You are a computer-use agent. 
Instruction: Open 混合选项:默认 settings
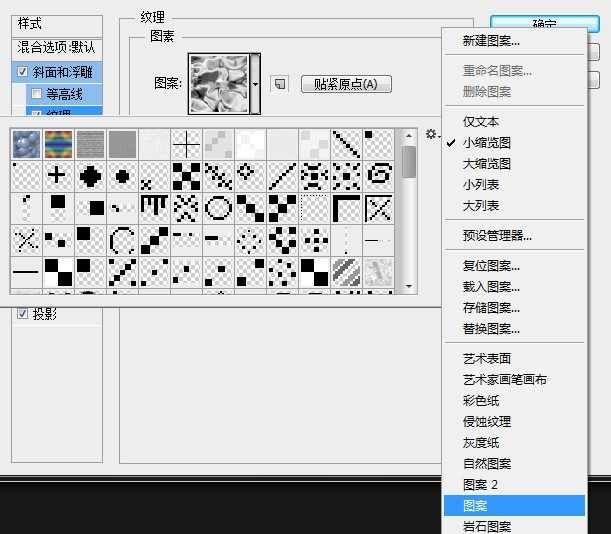pyautogui.click(x=57, y=48)
